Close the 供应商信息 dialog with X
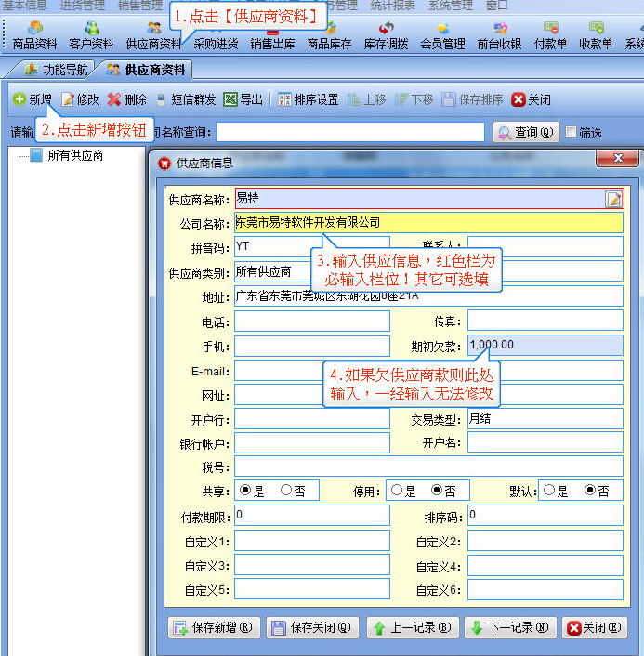The image size is (644, 656). pos(618,158)
